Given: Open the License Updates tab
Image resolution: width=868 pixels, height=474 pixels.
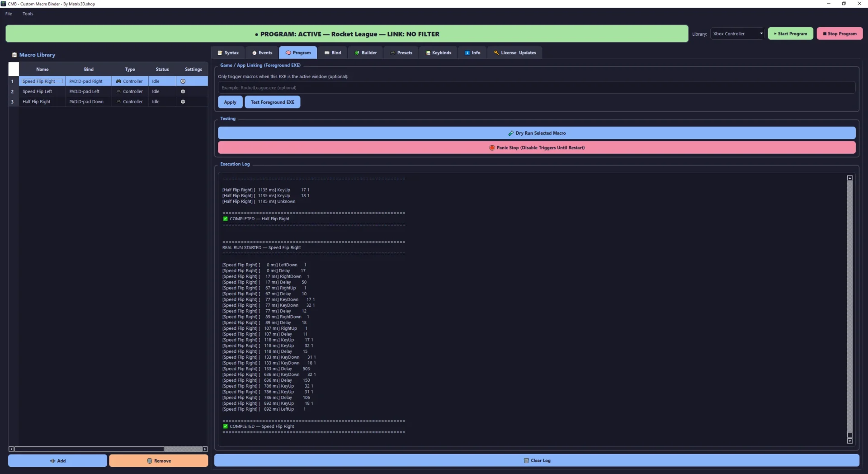Looking at the screenshot, I should [x=514, y=52].
